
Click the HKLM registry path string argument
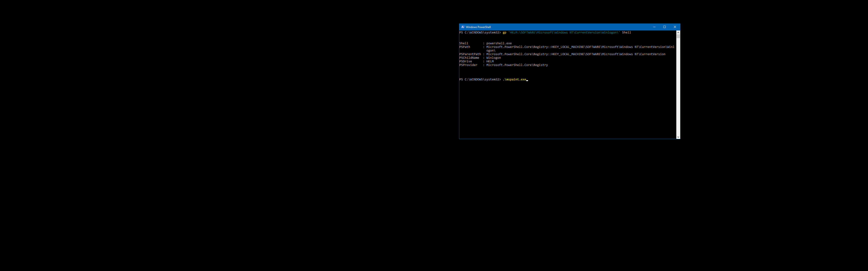click(x=564, y=33)
